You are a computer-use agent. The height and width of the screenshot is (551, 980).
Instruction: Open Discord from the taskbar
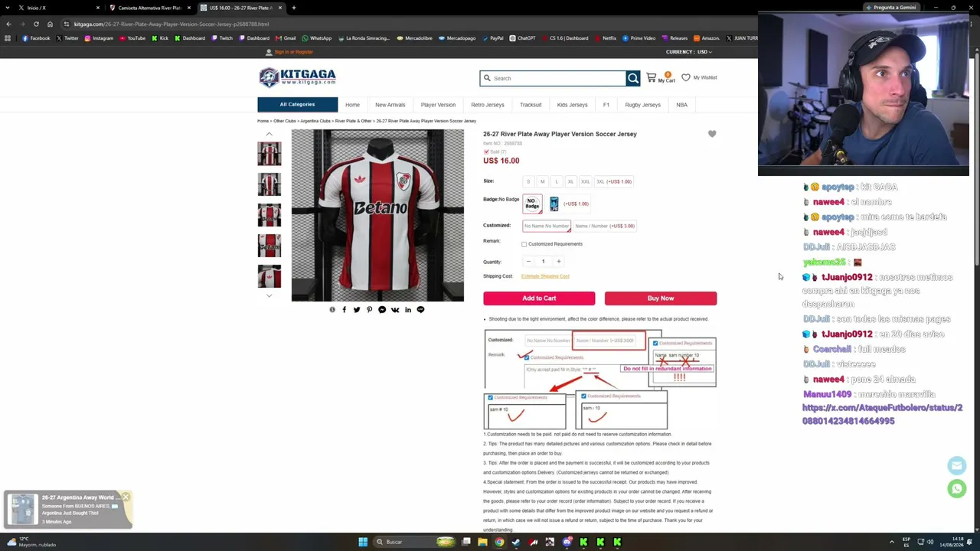567,542
